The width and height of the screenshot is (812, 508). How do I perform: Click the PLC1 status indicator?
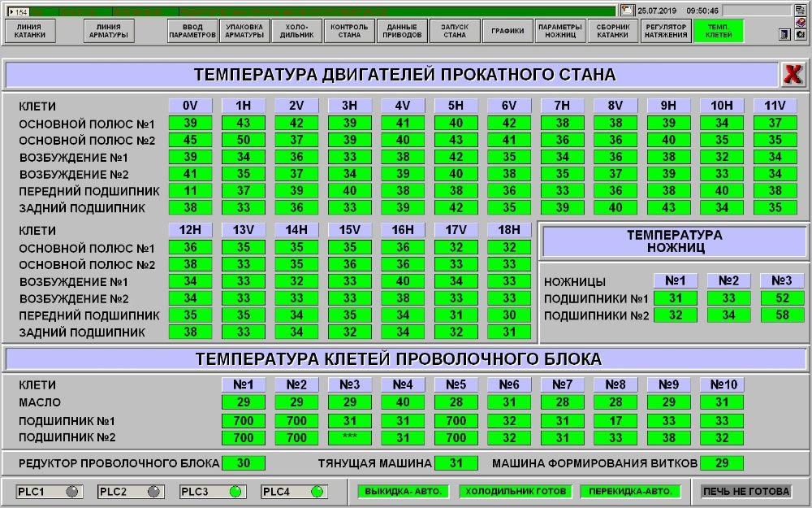click(72, 491)
